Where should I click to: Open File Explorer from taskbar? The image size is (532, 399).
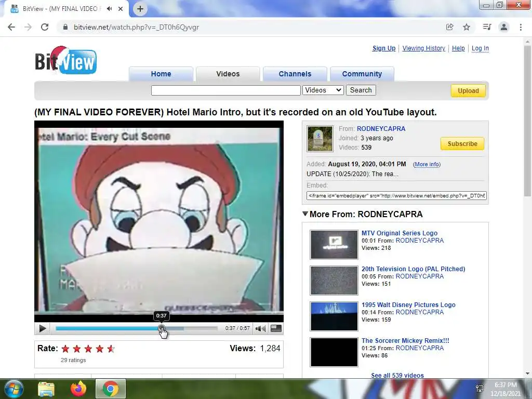46,389
